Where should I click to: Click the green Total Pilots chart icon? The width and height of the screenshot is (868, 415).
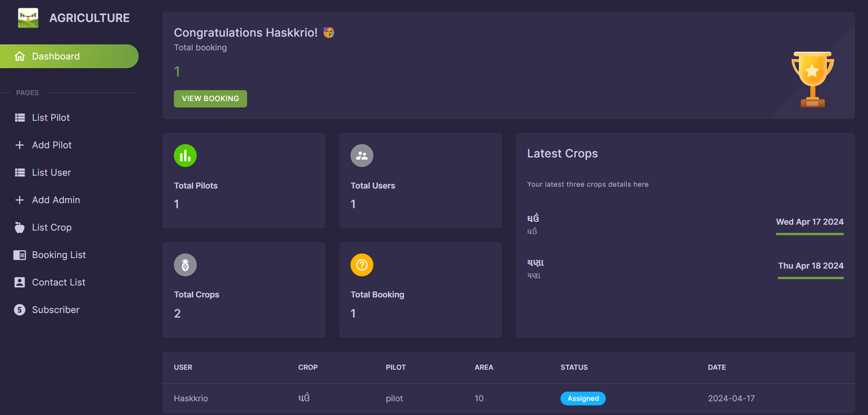[185, 156]
